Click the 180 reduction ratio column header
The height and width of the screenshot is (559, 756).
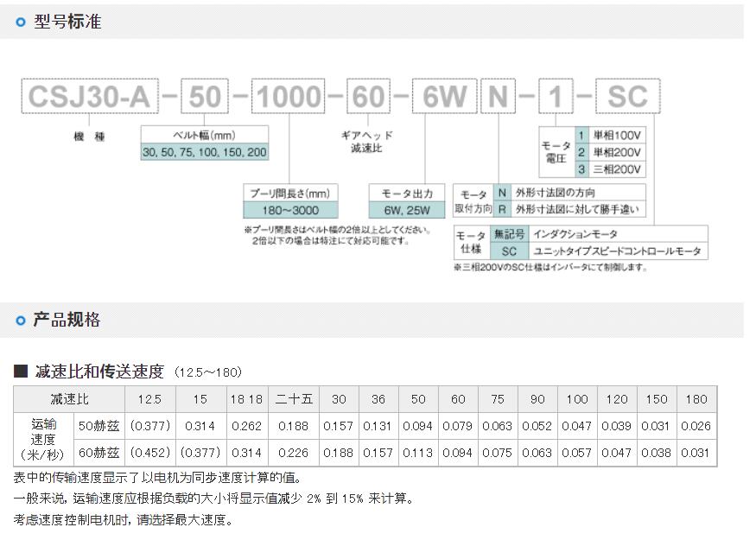point(696,399)
